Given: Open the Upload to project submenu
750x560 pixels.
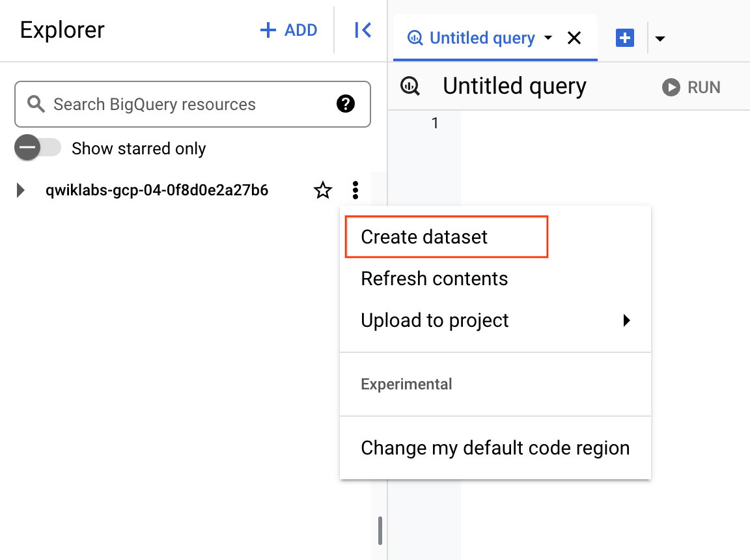Looking at the screenshot, I should click(434, 320).
